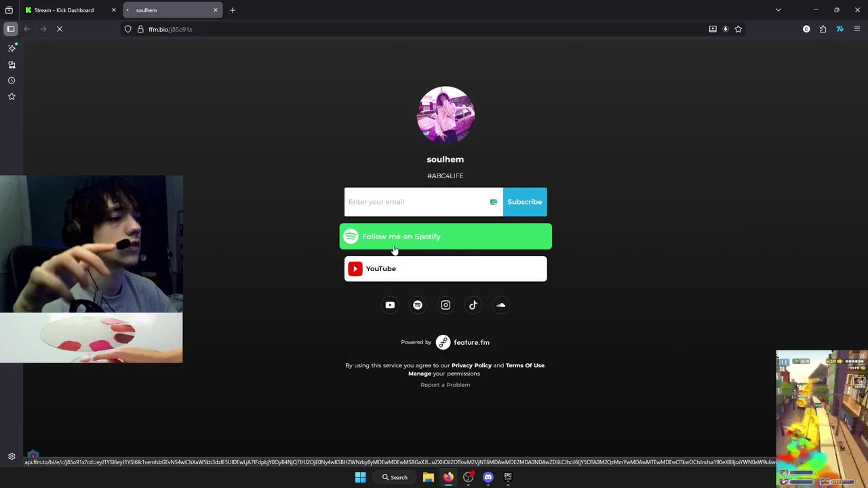Open the Terms Of Use link
Image resolution: width=868 pixels, height=488 pixels.
525,365
